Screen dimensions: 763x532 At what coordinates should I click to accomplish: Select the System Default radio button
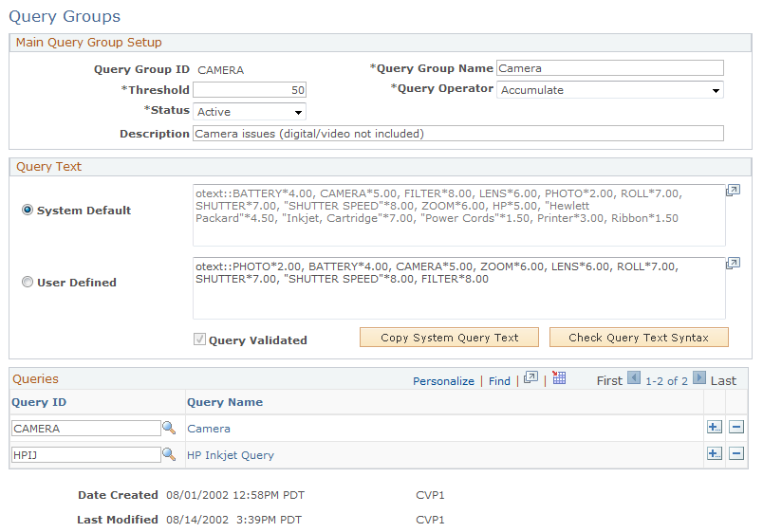click(x=28, y=211)
